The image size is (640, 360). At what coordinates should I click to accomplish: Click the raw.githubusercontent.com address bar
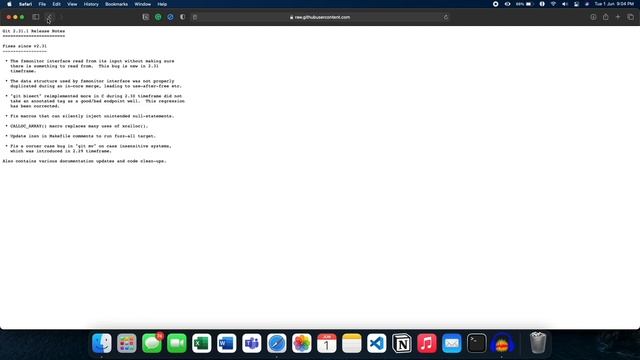[320, 17]
